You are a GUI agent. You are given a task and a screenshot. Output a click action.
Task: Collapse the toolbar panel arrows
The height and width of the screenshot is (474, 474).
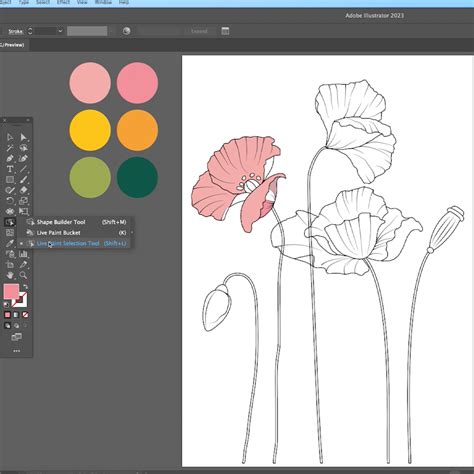click(x=28, y=120)
